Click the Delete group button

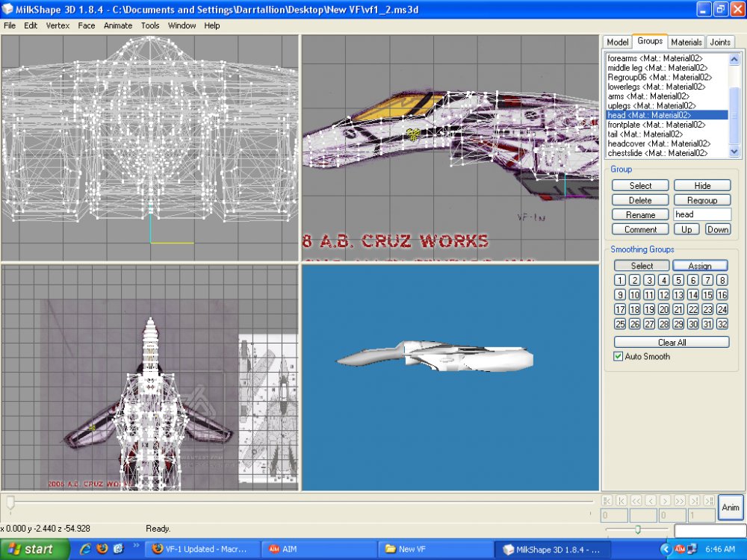point(640,200)
